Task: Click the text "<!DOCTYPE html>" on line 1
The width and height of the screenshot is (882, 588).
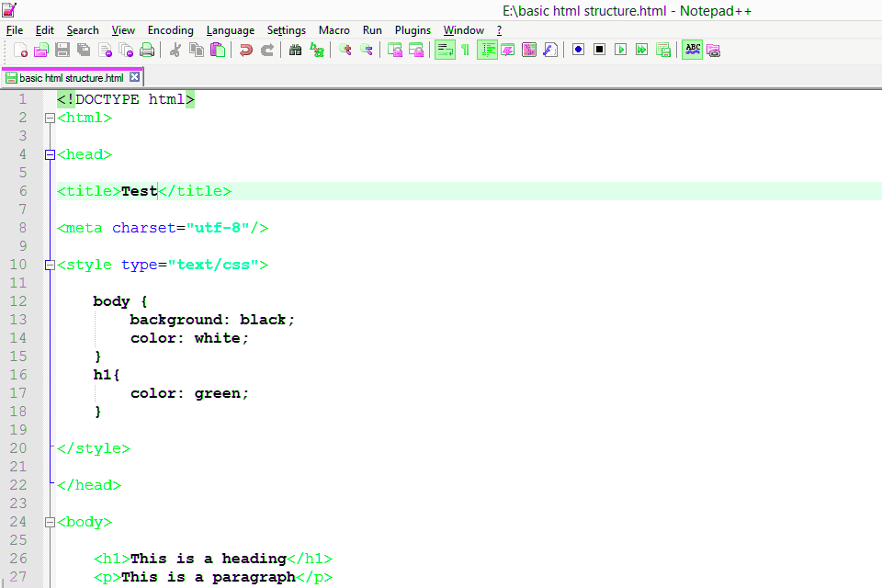Action: click(126, 99)
